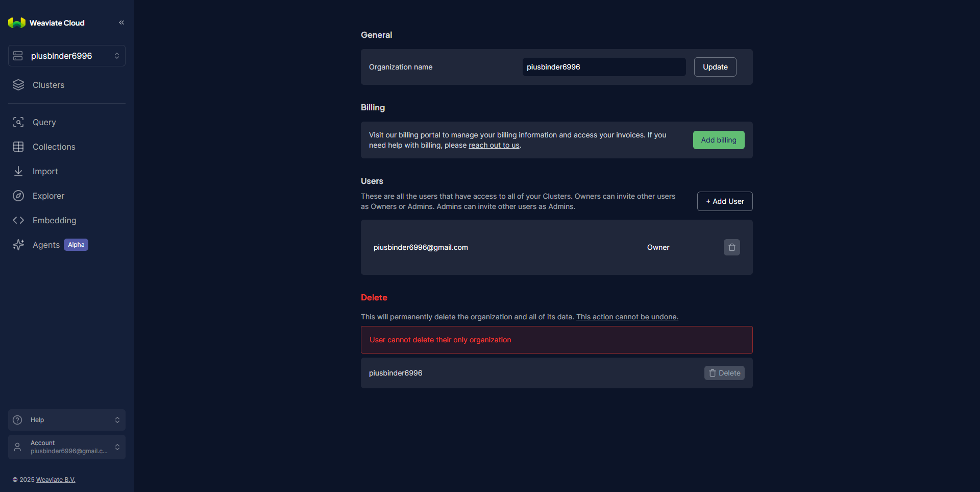
Task: Click the Import download icon
Action: tap(18, 171)
